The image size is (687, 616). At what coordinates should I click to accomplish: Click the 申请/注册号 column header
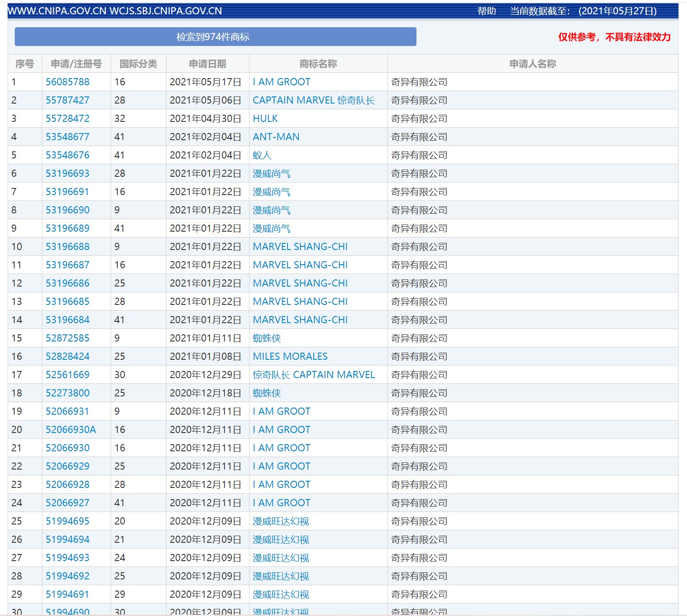(x=76, y=64)
